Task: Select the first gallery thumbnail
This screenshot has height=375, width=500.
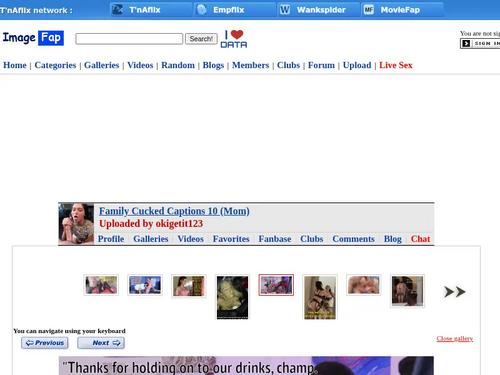Action: point(101,285)
